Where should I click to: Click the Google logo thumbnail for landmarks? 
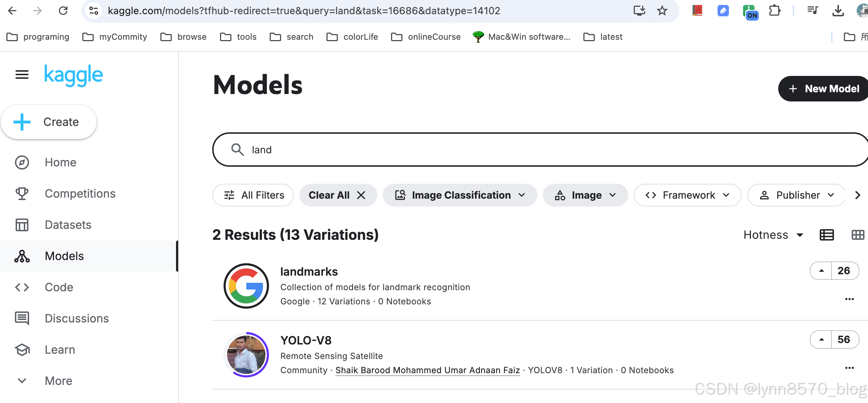pyautogui.click(x=246, y=286)
